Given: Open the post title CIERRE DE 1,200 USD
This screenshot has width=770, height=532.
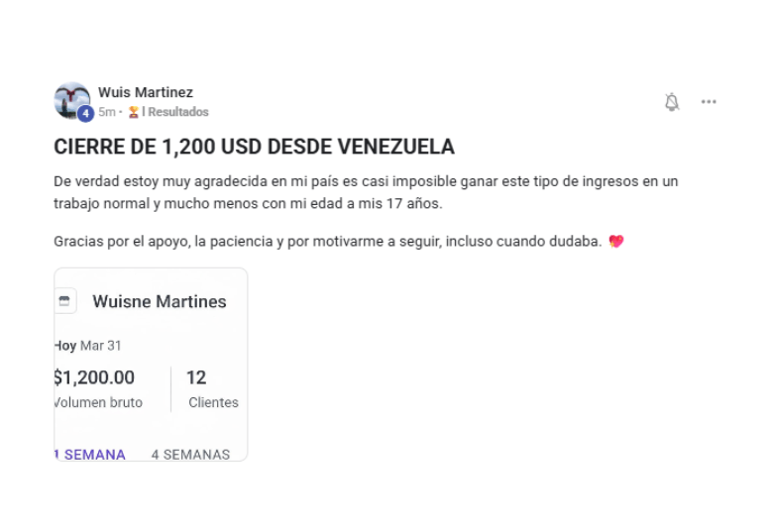Looking at the screenshot, I should 254,147.
